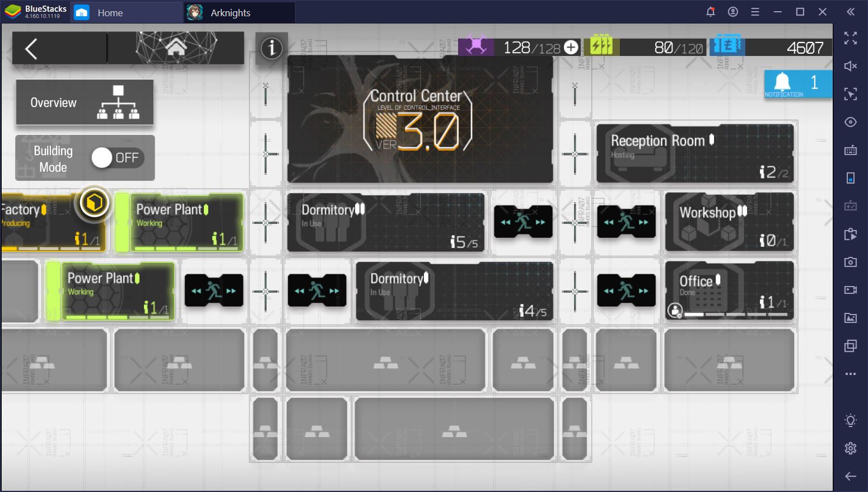This screenshot has width=868, height=492.
Task: Check the power usage battery icon
Action: point(601,46)
